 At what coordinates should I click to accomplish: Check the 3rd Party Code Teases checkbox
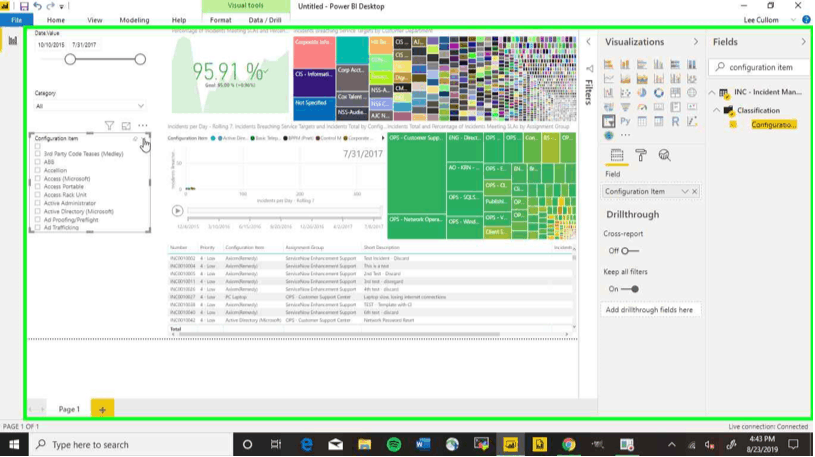pyautogui.click(x=37, y=154)
